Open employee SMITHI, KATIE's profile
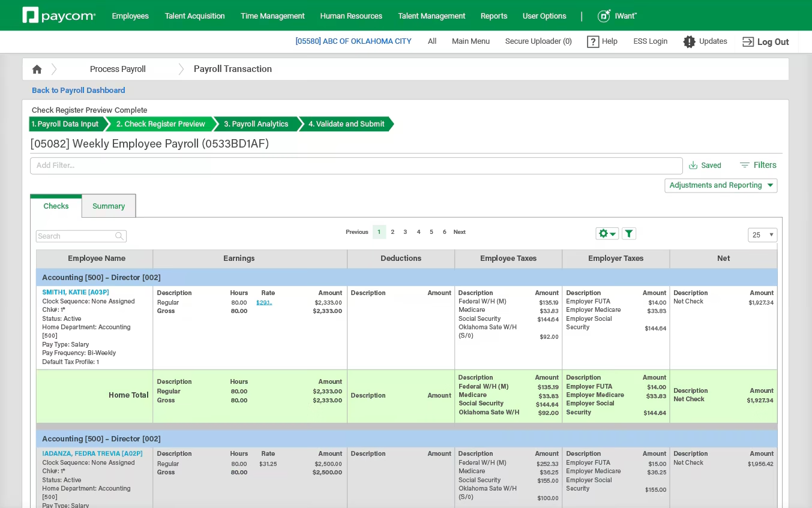This screenshot has height=508, width=812. 74,292
